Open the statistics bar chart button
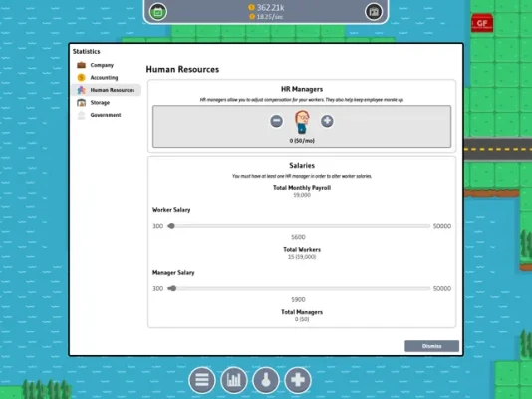The height and width of the screenshot is (399, 532). tap(234, 380)
